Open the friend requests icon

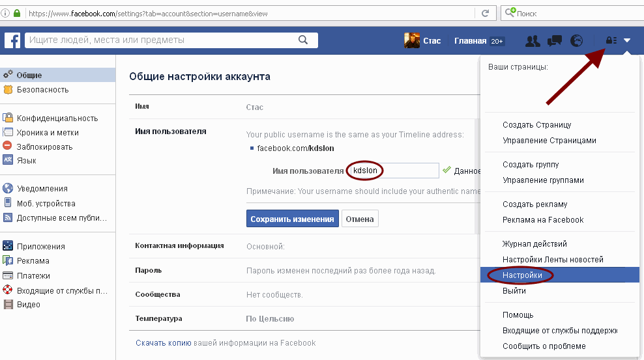tap(533, 40)
